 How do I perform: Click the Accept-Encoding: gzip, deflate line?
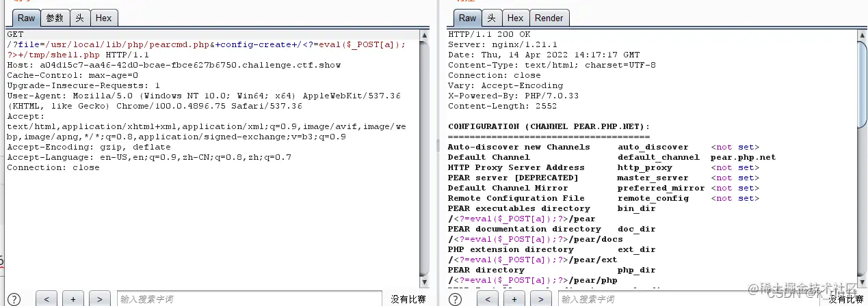coord(89,147)
